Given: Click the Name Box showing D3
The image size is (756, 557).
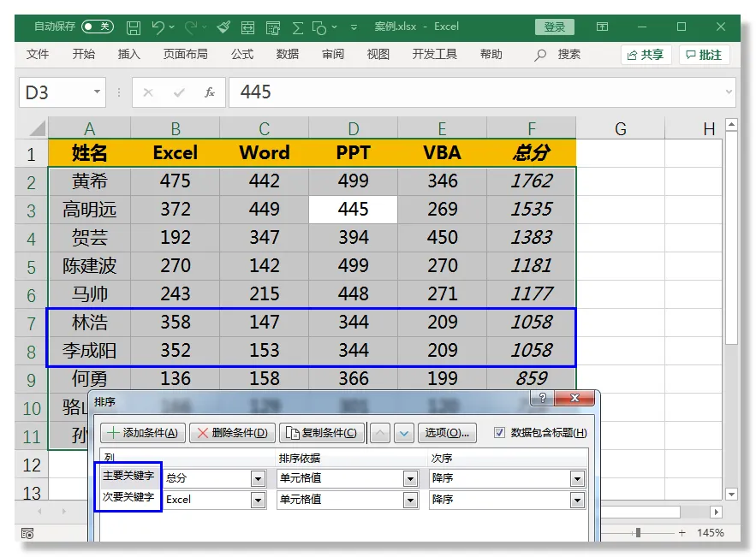Looking at the screenshot, I should [55, 92].
